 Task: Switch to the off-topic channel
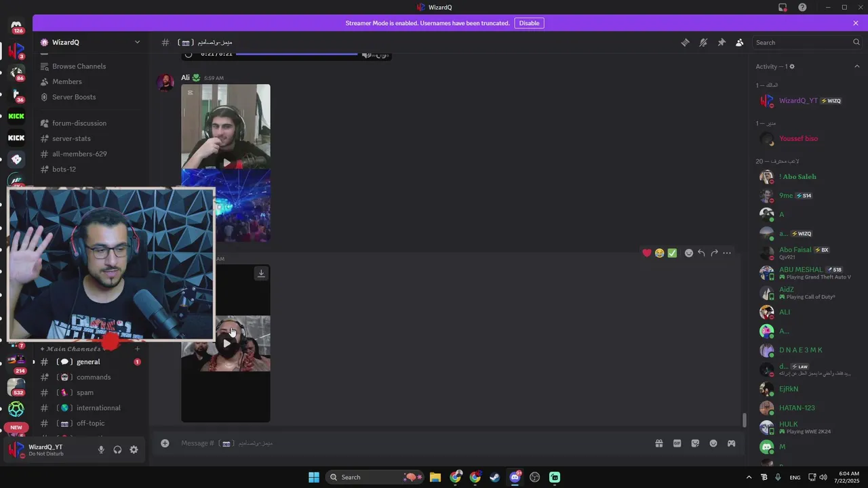[90, 423]
